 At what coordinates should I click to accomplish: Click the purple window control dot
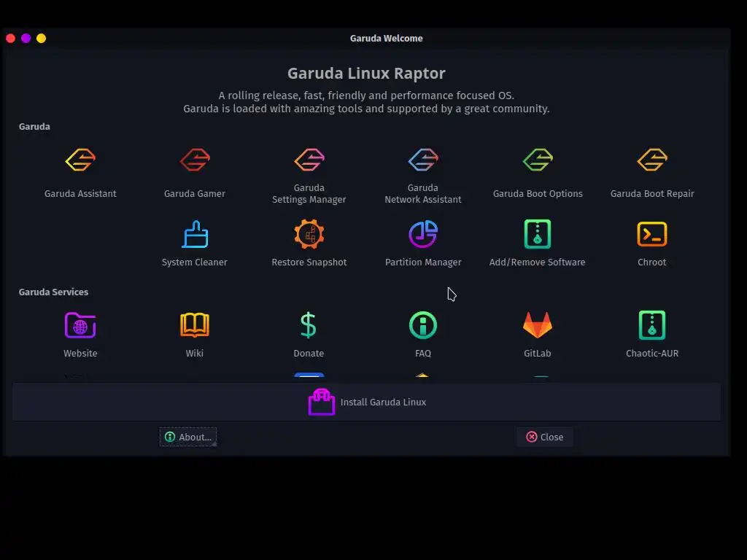click(26, 38)
